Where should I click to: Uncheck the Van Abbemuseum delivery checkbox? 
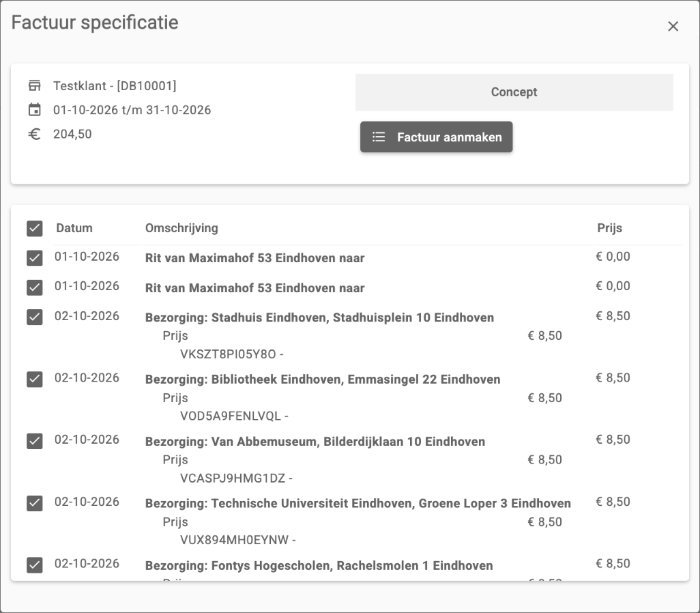(x=34, y=441)
